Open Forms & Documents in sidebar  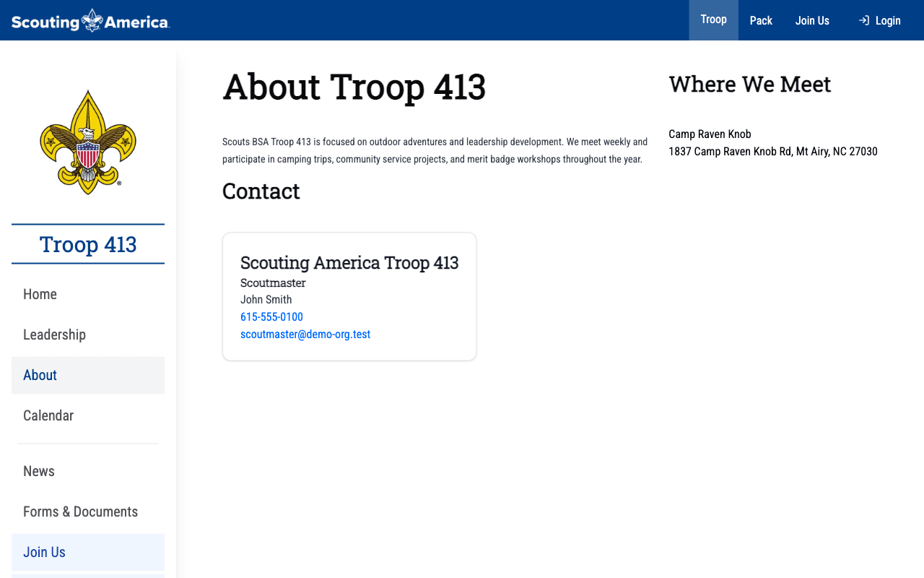(88, 512)
